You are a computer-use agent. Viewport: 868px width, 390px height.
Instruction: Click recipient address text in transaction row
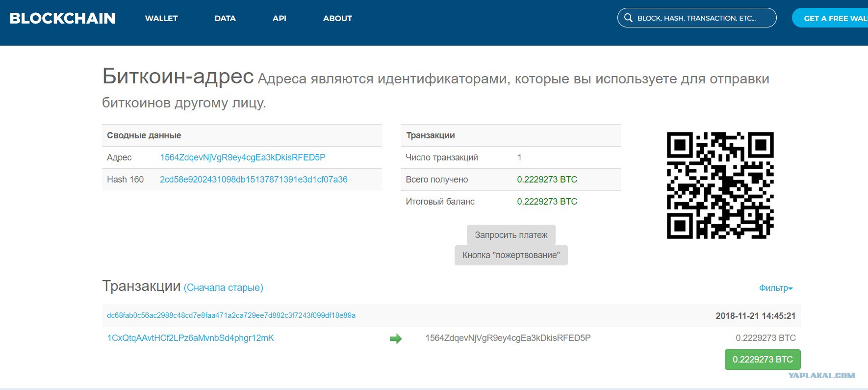click(x=508, y=338)
